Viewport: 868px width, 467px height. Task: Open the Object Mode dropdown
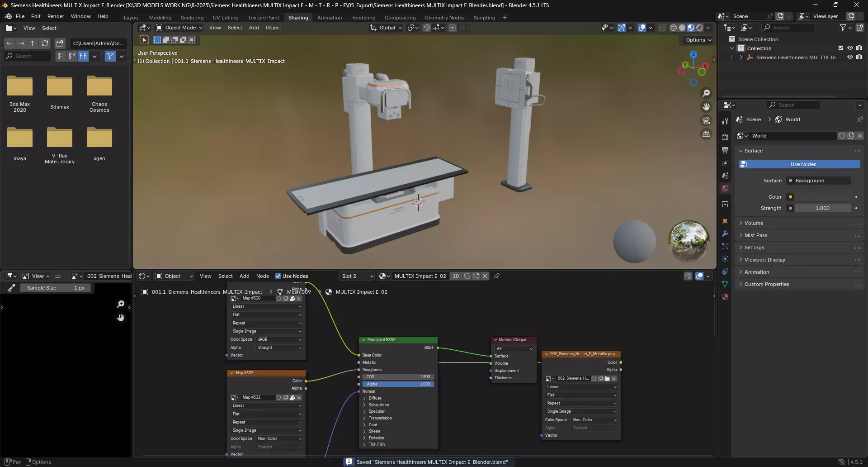[x=179, y=28]
